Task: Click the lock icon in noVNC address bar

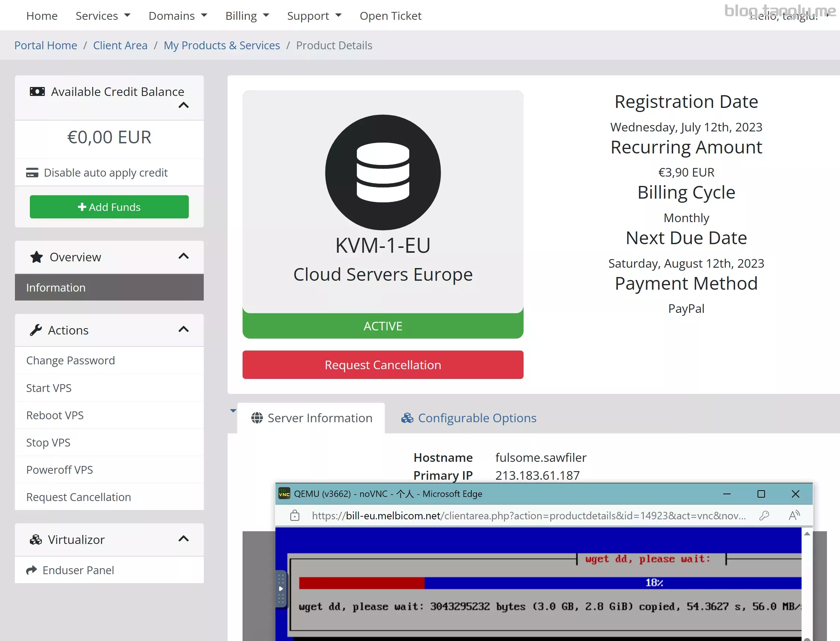Action: click(295, 516)
